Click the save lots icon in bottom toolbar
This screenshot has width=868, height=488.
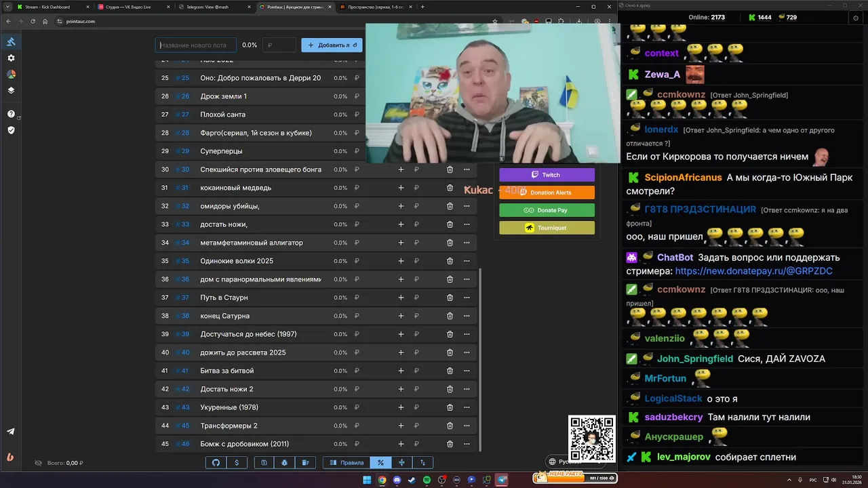point(264,462)
